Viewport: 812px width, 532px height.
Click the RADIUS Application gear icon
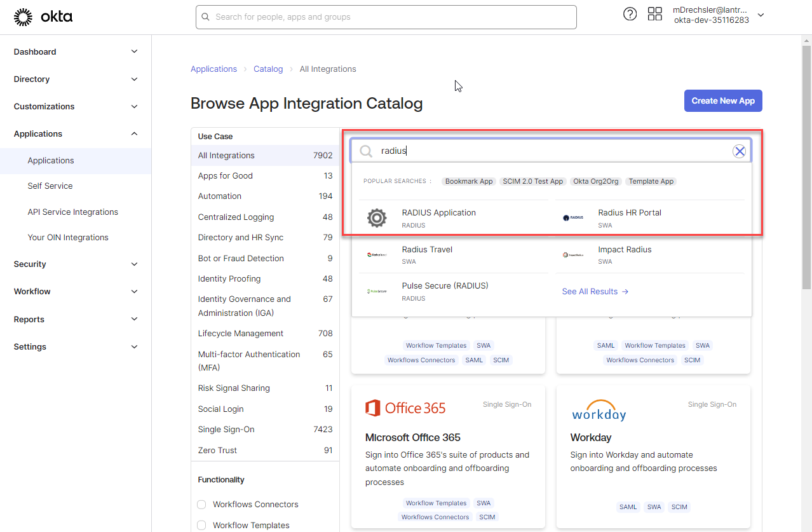tap(377, 218)
